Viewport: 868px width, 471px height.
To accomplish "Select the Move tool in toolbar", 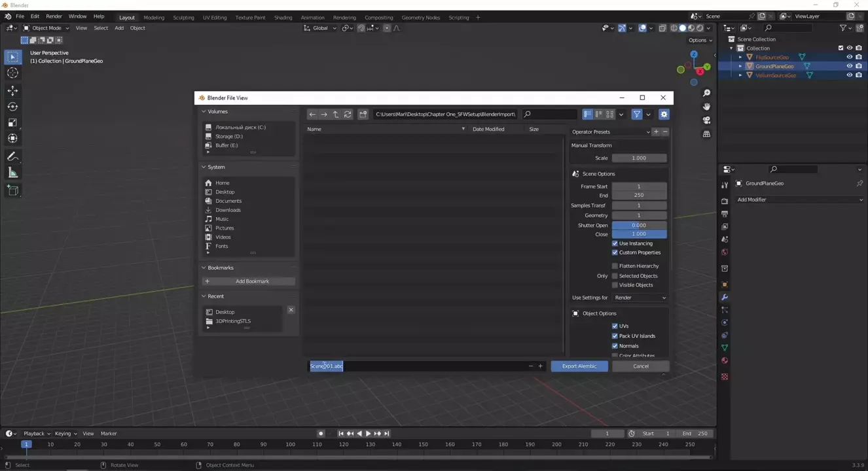I will point(12,90).
